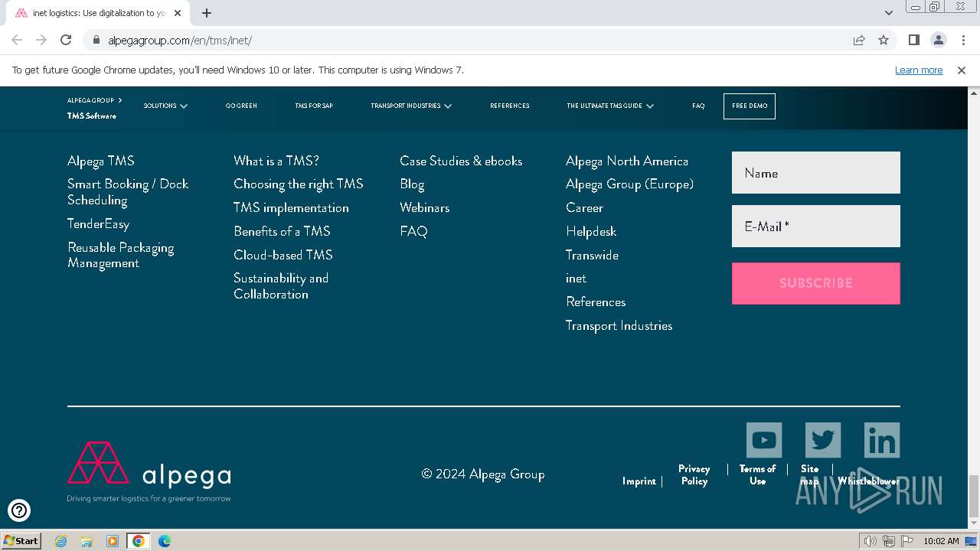Screen dimensions: 980x551
Task: Click the Chrome address bar URL
Action: 180,41
